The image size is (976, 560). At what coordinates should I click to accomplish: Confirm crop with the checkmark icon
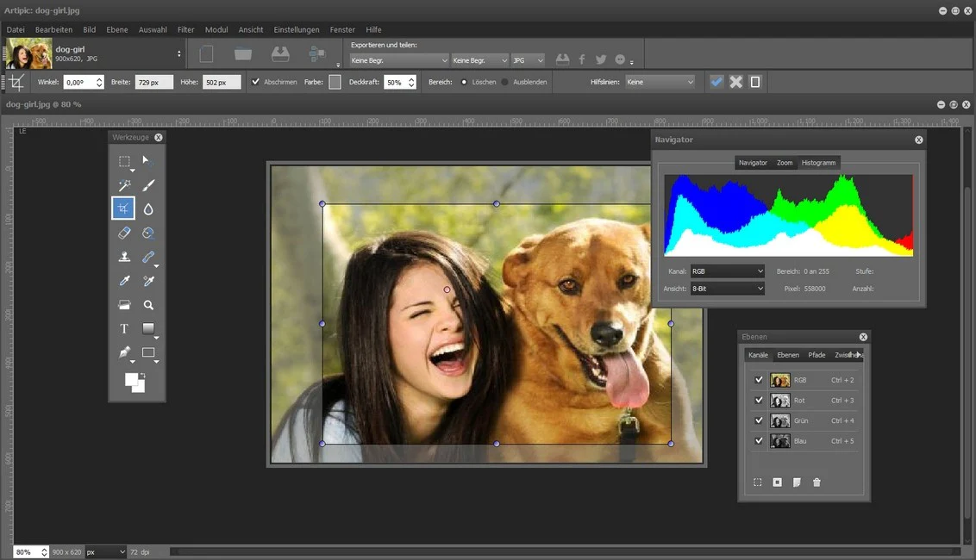coord(716,82)
